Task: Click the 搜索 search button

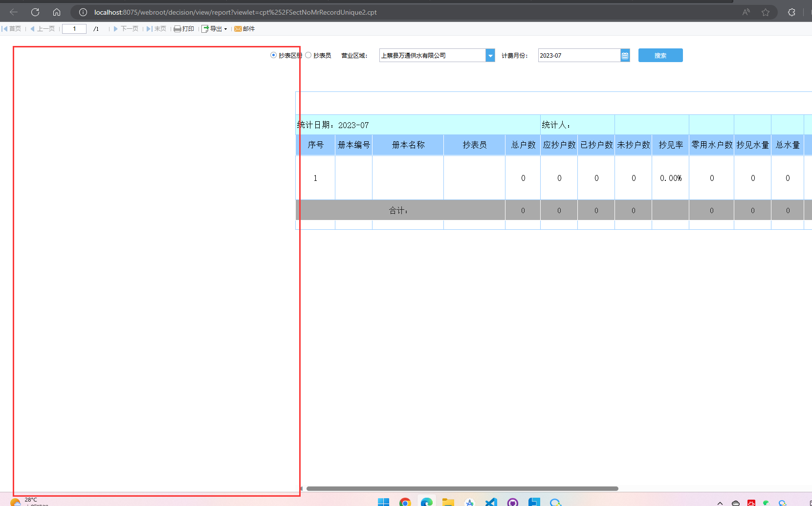Action: pyautogui.click(x=660, y=55)
